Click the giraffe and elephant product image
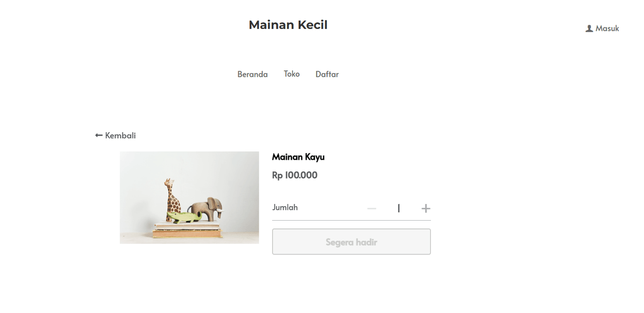 189,198
